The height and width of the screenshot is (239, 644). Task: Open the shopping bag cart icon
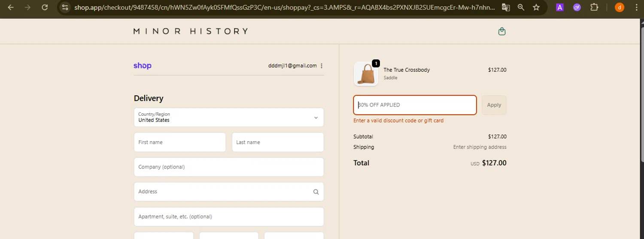(x=502, y=31)
